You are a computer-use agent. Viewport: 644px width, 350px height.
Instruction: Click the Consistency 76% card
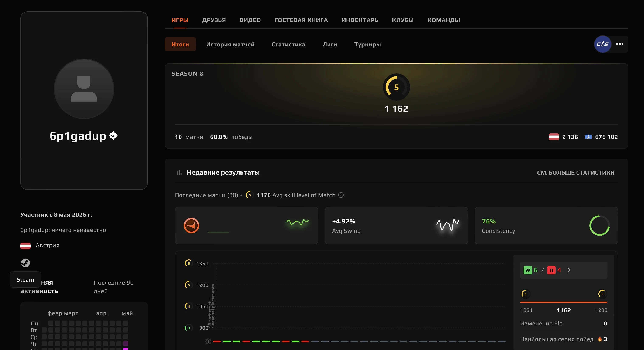click(546, 225)
